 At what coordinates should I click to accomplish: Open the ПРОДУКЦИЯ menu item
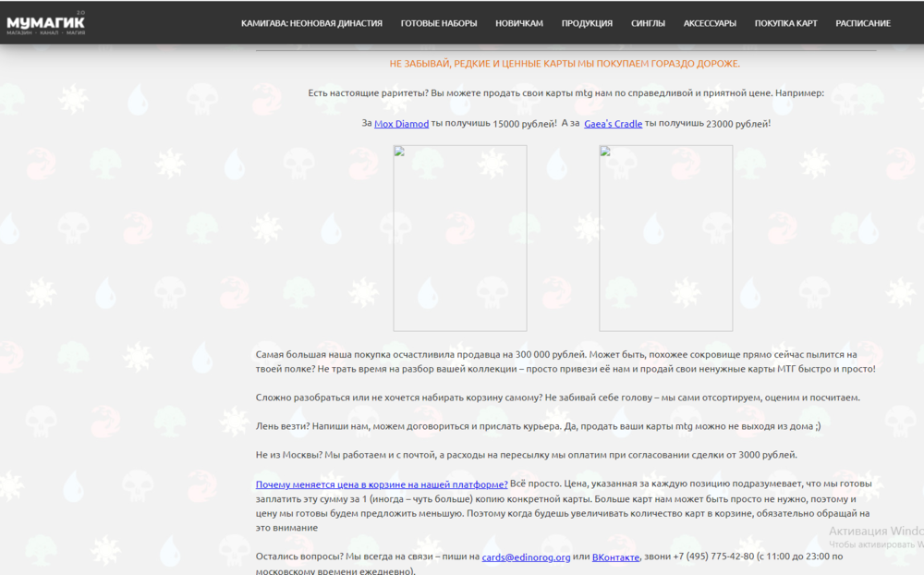[x=586, y=23]
